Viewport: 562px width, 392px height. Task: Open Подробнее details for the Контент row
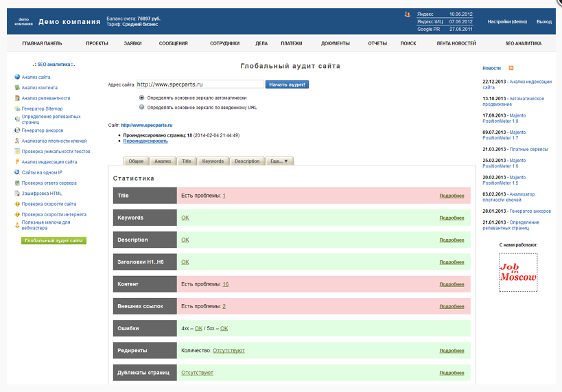(x=452, y=284)
